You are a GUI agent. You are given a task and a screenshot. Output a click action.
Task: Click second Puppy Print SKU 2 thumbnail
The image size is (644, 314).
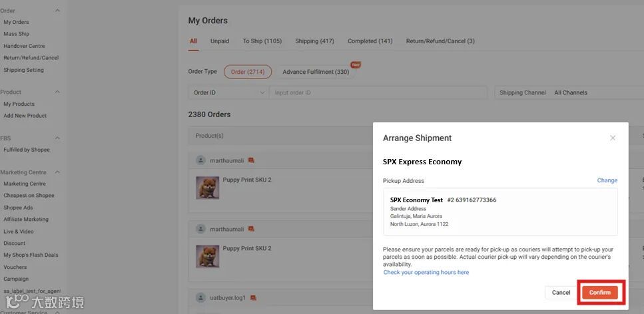[x=207, y=256]
